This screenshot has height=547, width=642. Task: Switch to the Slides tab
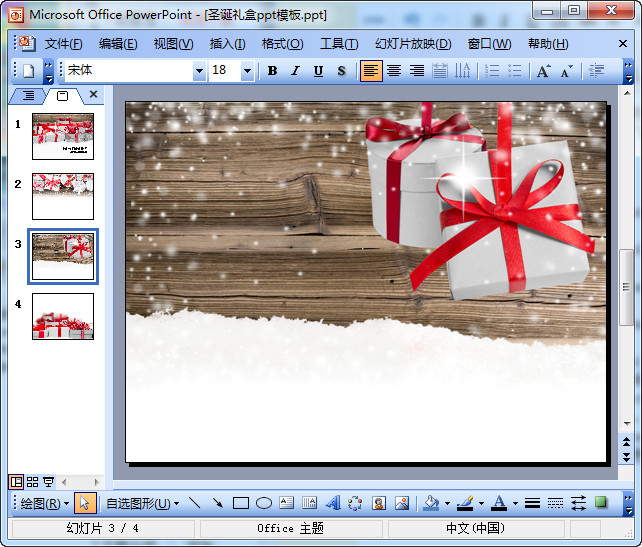63,96
